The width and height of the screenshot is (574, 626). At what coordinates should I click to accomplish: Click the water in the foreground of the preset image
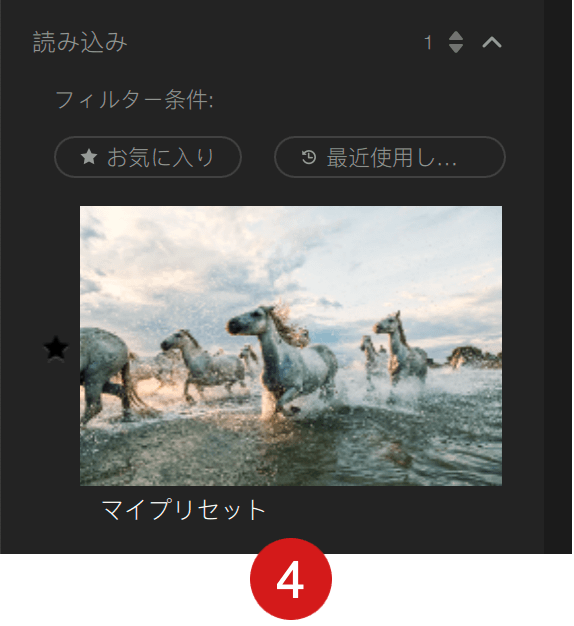[291, 451]
